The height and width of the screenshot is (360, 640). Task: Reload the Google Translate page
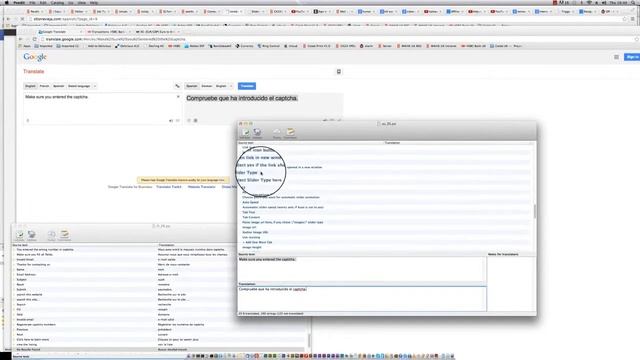35,39
